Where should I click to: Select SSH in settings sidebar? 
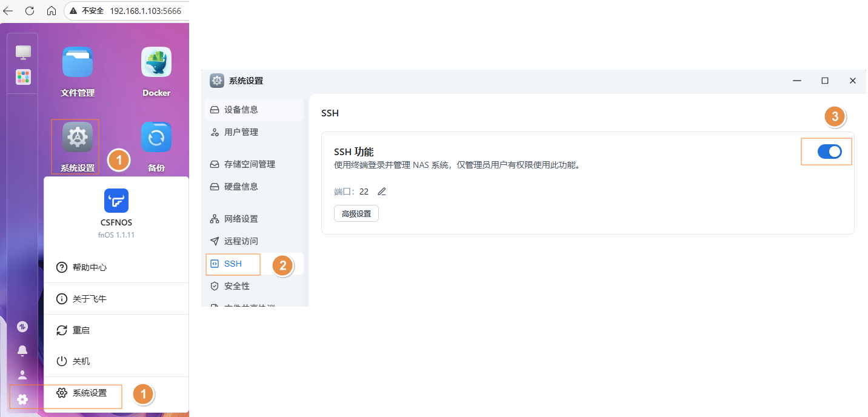click(254, 264)
